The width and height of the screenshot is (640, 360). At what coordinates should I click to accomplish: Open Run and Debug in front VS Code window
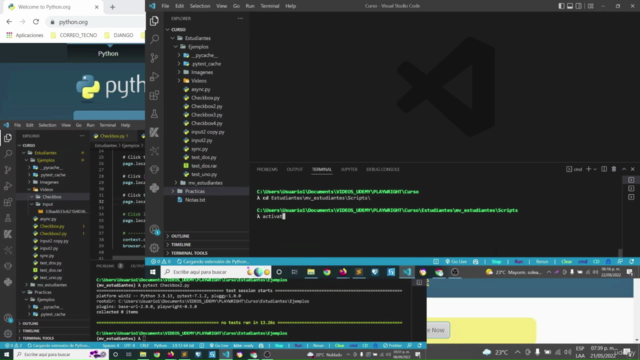pos(154,76)
